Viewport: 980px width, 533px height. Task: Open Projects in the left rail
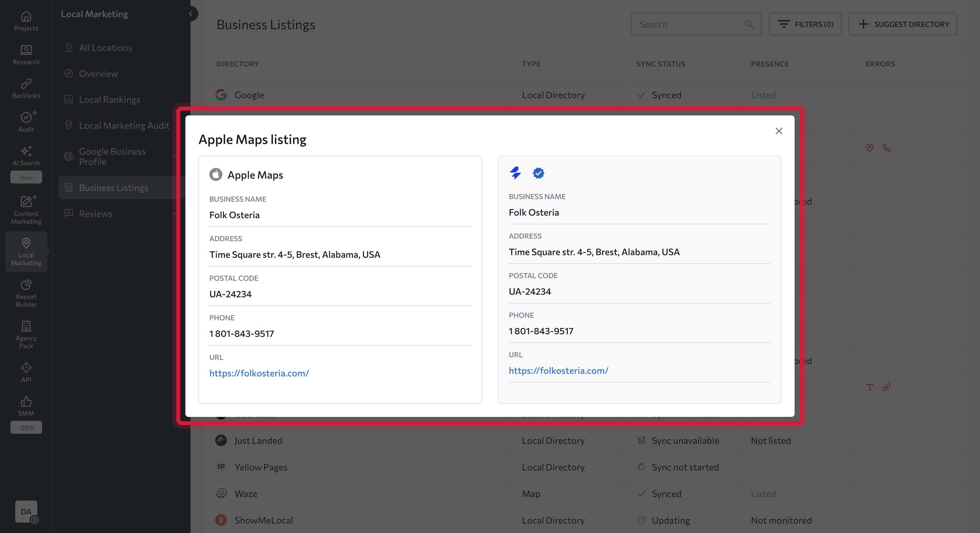point(26,21)
